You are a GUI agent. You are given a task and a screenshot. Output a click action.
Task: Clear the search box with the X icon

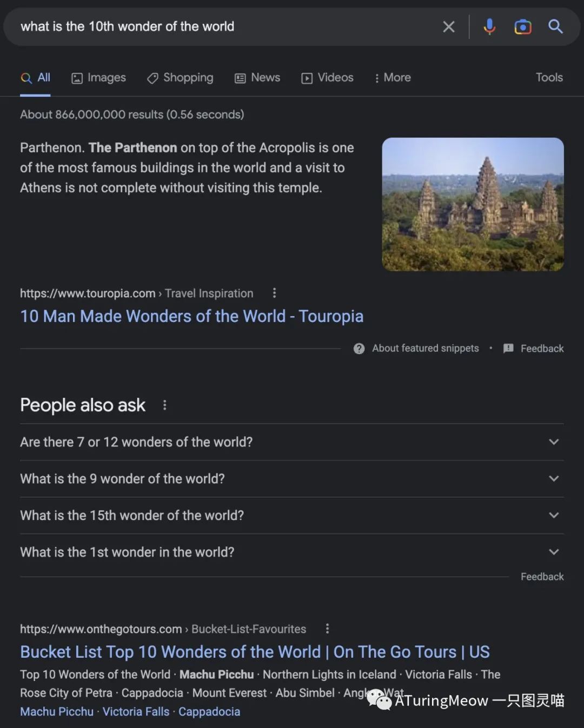tap(449, 26)
